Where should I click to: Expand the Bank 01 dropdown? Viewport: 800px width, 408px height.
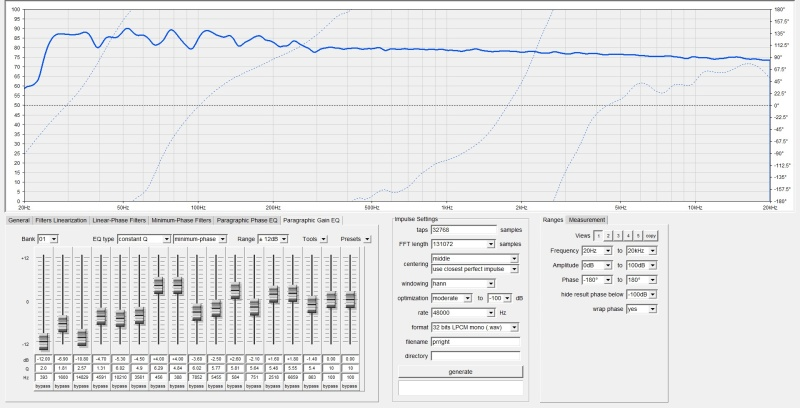(48, 239)
